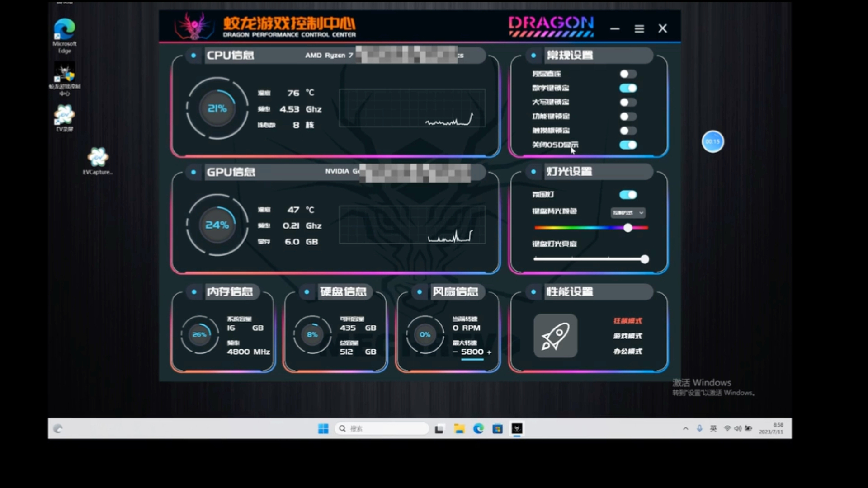This screenshot has height=488, width=868.
Task: Click the floating recording timer bubble
Action: click(712, 141)
